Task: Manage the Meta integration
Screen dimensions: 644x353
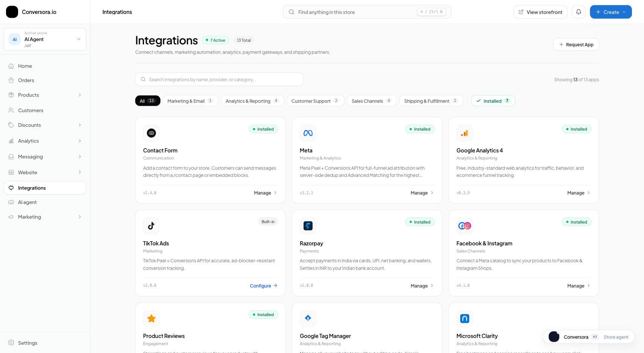Action: (x=422, y=193)
